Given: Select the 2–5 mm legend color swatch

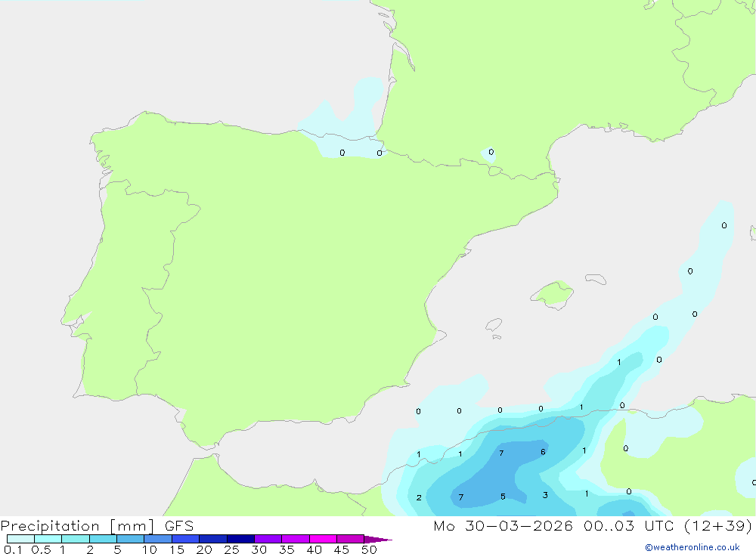Looking at the screenshot, I should (x=103, y=539).
